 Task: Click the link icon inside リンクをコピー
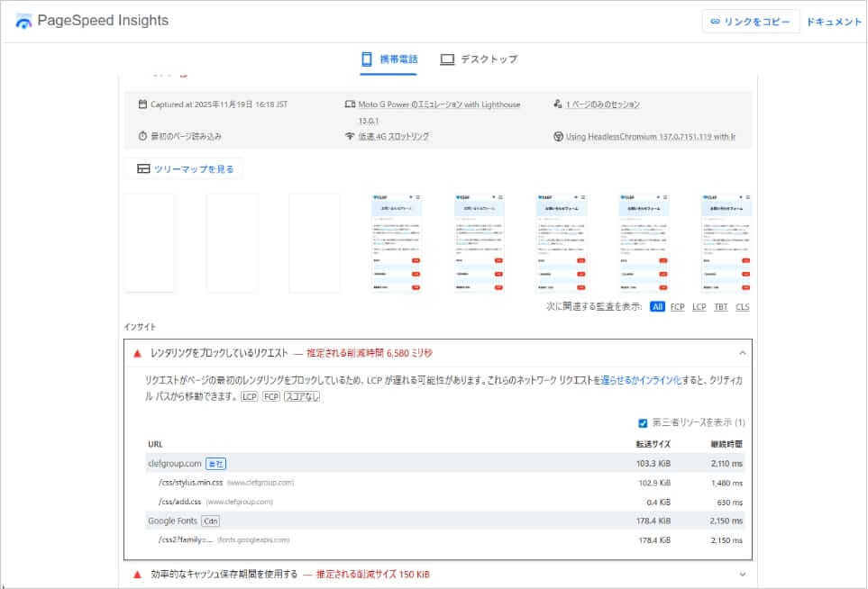716,20
